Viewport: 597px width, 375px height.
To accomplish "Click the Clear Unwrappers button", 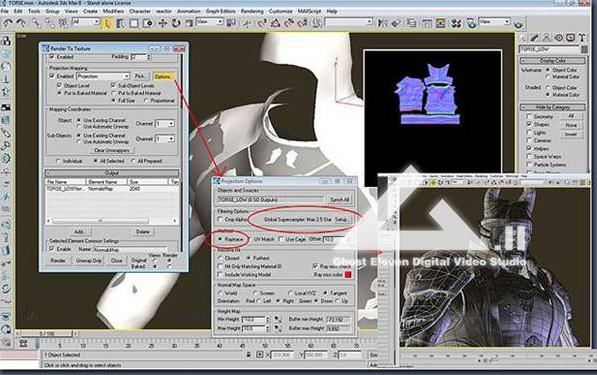I will [112, 150].
